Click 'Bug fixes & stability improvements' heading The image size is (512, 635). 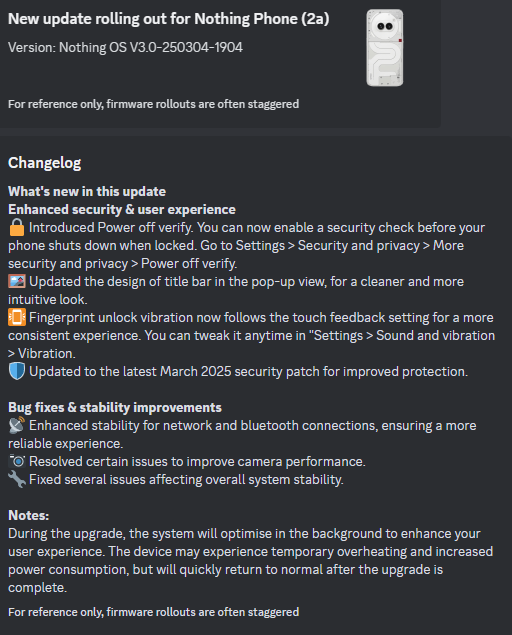(x=115, y=407)
